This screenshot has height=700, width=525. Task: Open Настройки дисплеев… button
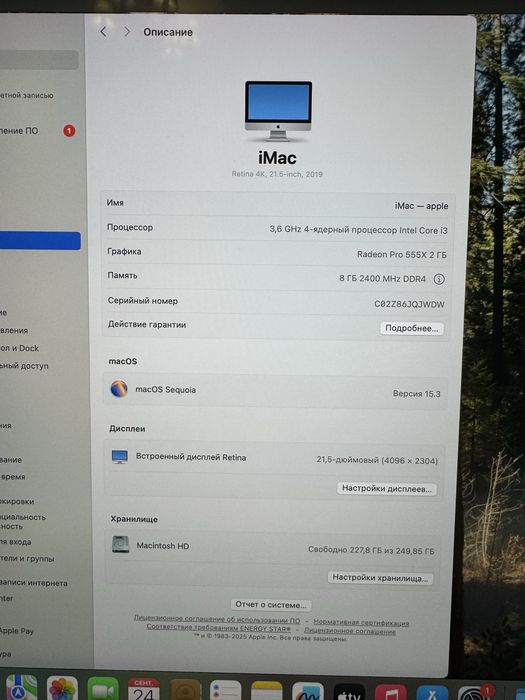point(387,488)
